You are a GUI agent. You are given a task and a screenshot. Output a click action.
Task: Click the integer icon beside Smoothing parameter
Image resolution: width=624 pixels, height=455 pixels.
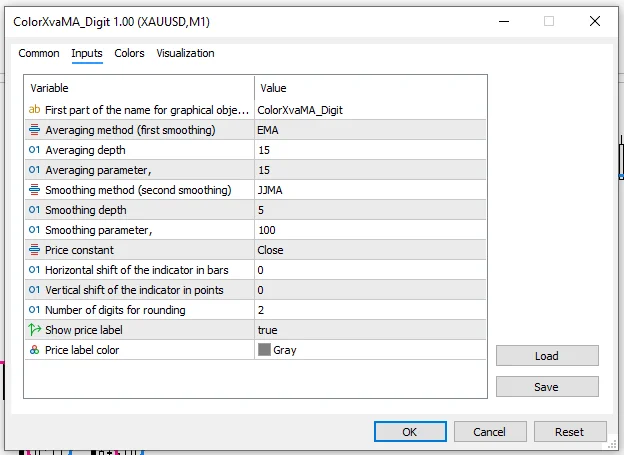pyautogui.click(x=35, y=230)
